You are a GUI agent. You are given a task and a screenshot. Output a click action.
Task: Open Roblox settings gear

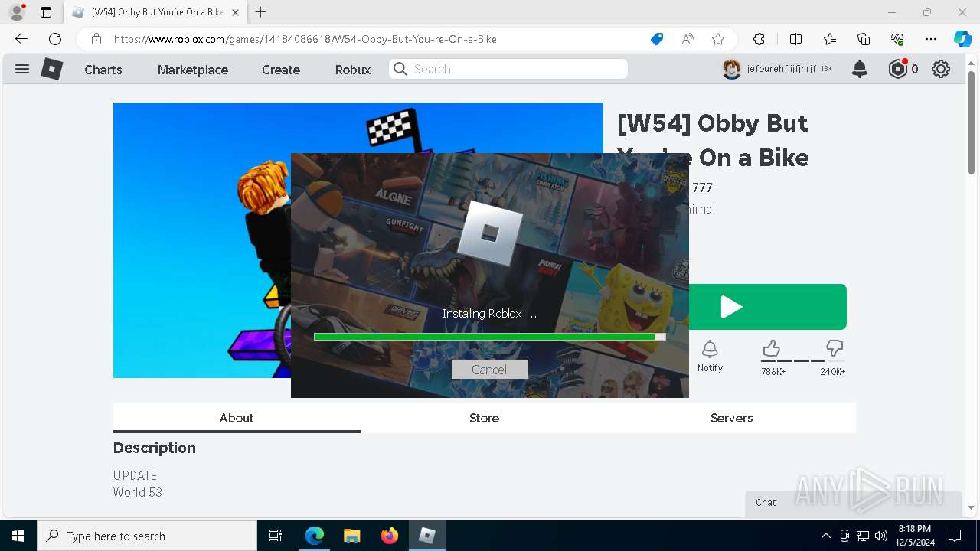pyautogui.click(x=941, y=69)
